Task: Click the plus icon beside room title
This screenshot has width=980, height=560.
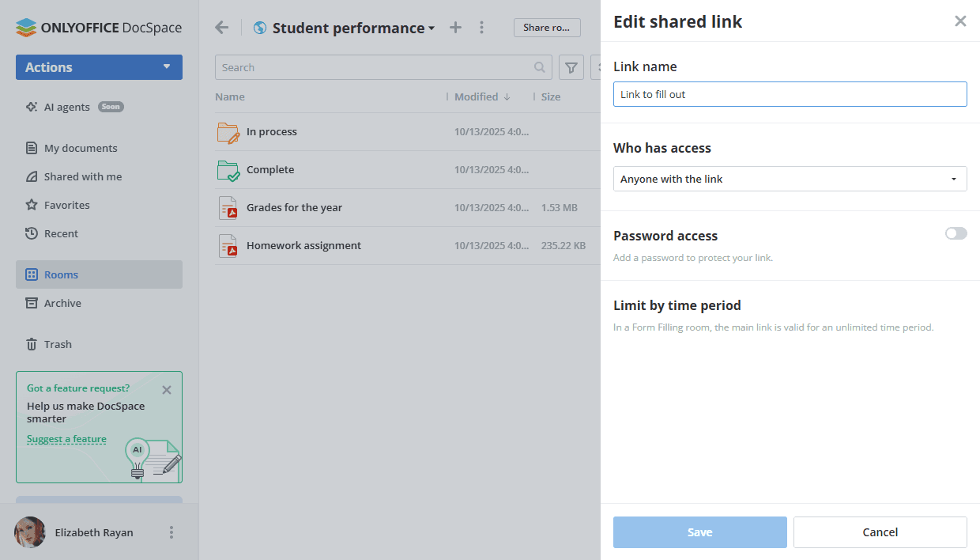Action: click(x=455, y=28)
